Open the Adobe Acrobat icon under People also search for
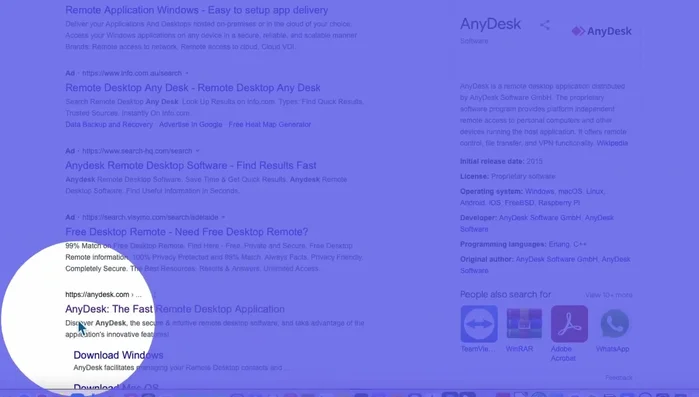 tap(569, 324)
